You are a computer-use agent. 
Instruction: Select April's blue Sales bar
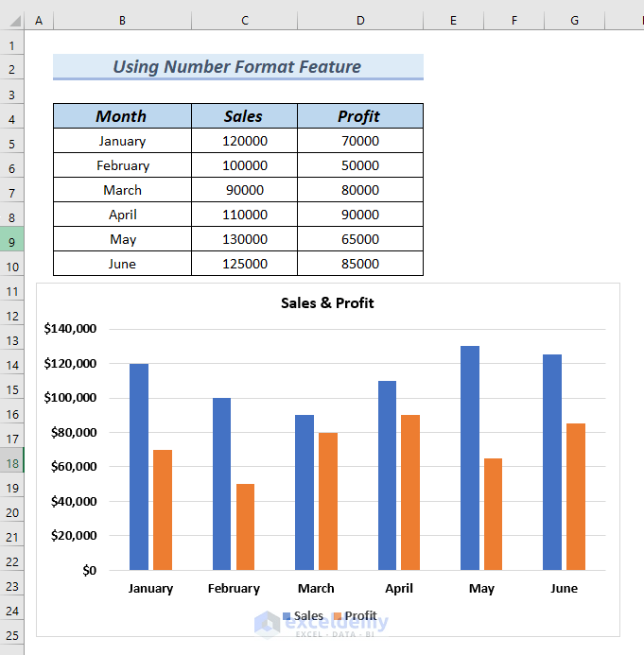coord(387,475)
